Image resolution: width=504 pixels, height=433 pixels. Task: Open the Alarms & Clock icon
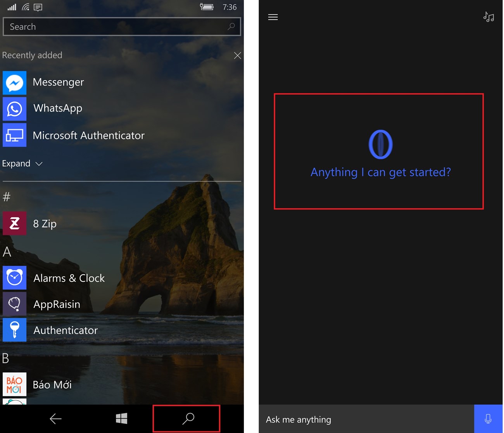pos(14,278)
